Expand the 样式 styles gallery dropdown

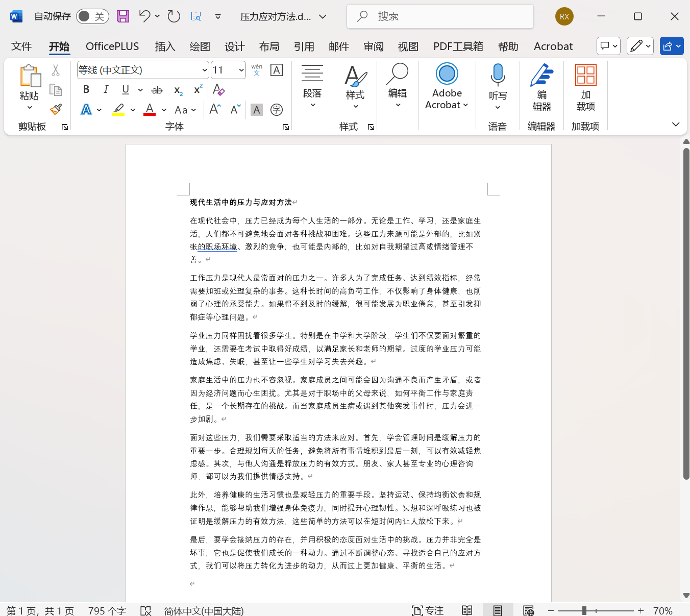coord(355,105)
